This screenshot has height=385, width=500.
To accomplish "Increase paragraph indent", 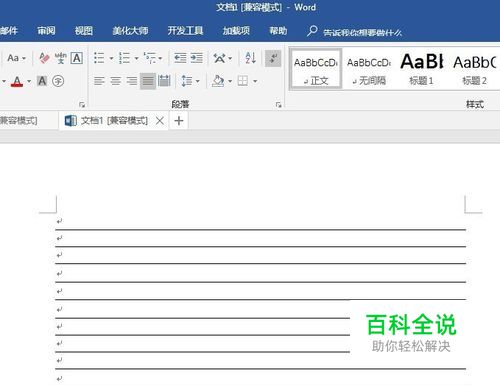I will click(197, 58).
